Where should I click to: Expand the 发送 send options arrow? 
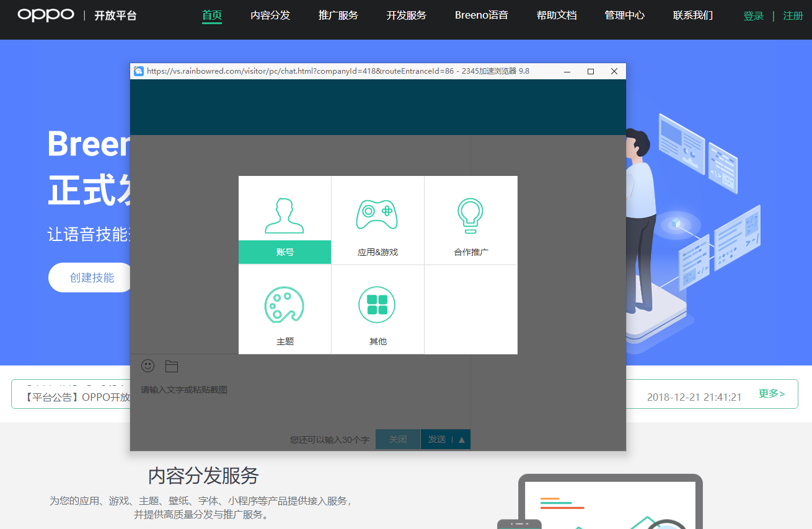[461, 439]
